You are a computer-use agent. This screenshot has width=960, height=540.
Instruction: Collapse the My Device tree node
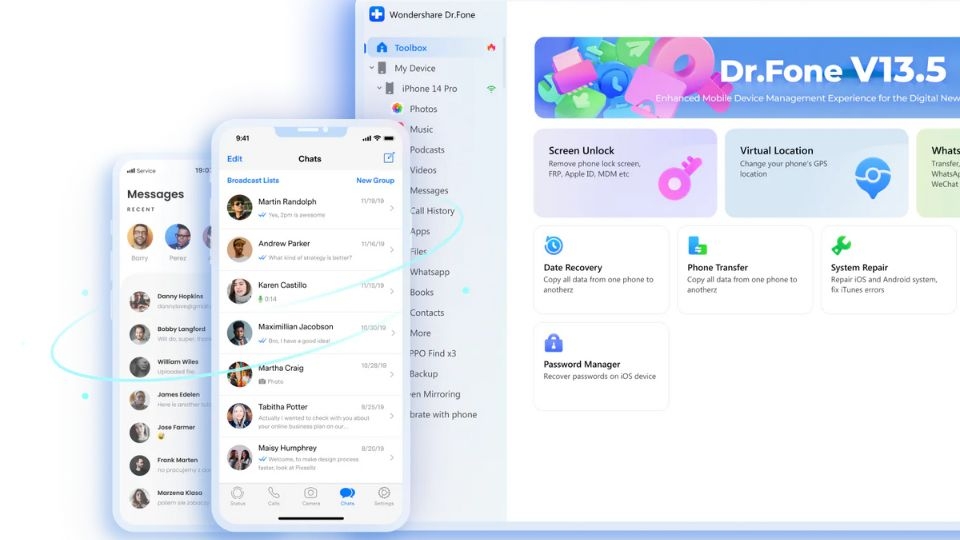[372, 68]
